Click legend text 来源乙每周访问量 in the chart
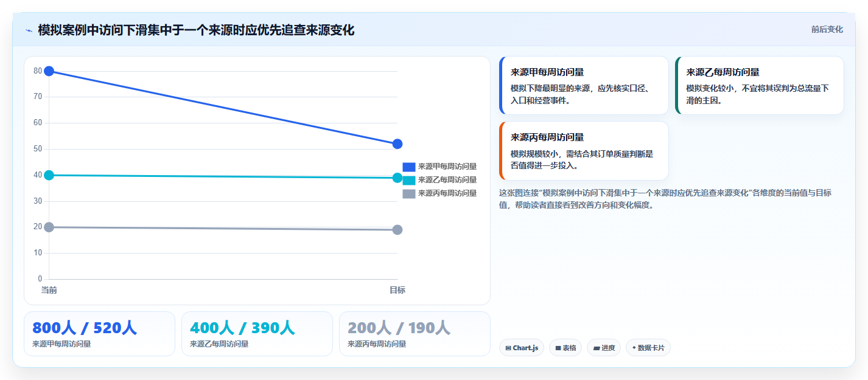This screenshot has width=868, height=380. coord(447,180)
